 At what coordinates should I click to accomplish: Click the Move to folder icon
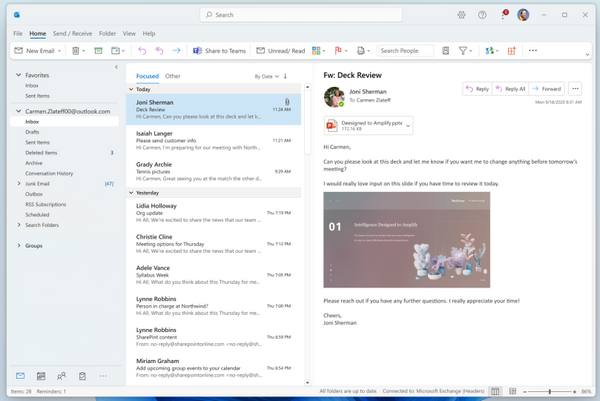pyautogui.click(x=116, y=51)
